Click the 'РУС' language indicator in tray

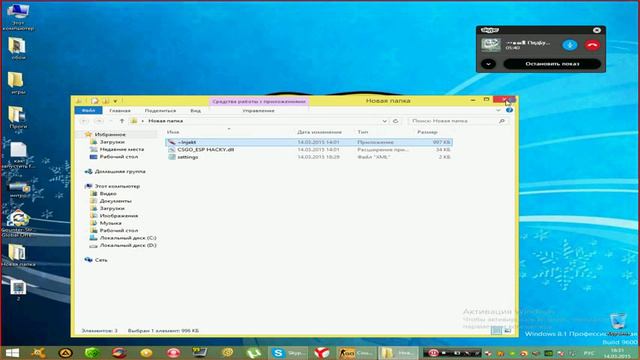(589, 353)
